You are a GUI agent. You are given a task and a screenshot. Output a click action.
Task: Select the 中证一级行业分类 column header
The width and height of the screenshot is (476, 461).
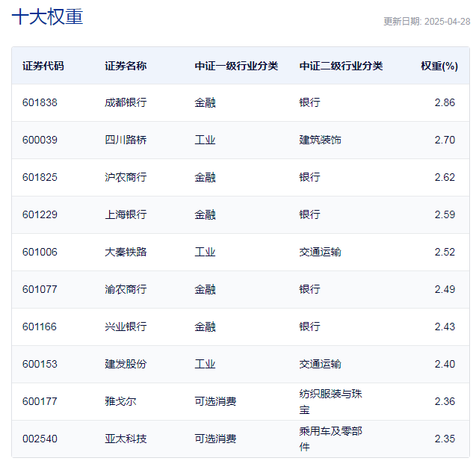236,66
